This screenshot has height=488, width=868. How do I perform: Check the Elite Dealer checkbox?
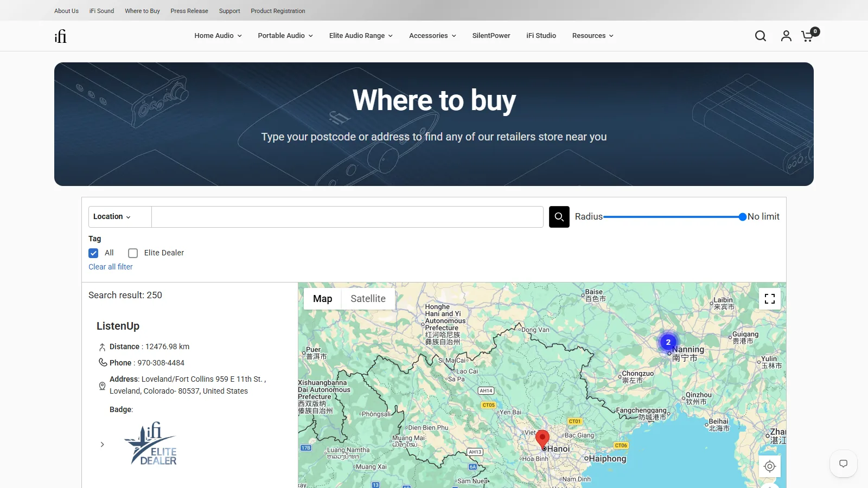click(x=133, y=253)
